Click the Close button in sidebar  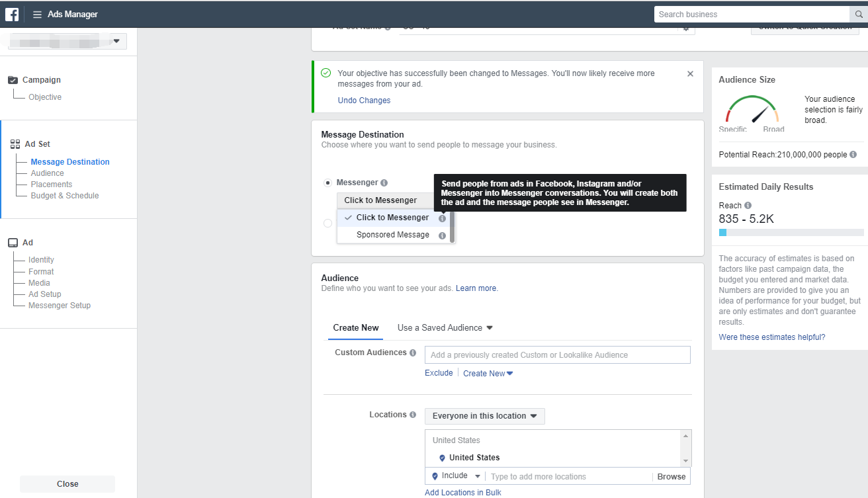67,484
